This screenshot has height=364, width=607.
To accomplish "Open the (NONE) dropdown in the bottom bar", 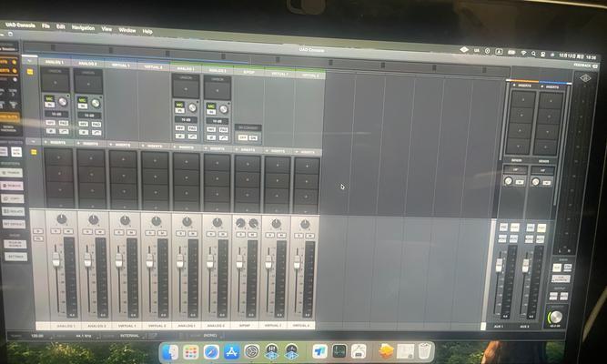I will coord(209,336).
